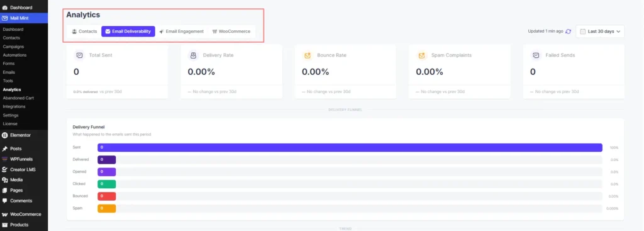Open the Last 30 days date dropdown

pyautogui.click(x=600, y=31)
